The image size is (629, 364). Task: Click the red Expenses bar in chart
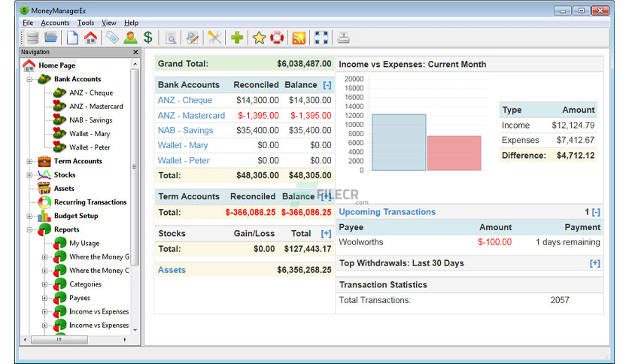click(454, 153)
